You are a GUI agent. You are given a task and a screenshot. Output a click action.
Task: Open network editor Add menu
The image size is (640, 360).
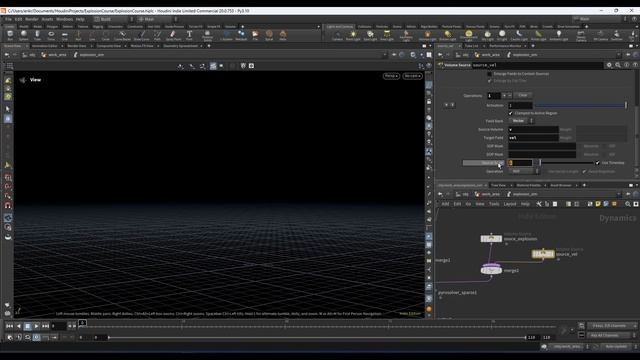[445, 204]
